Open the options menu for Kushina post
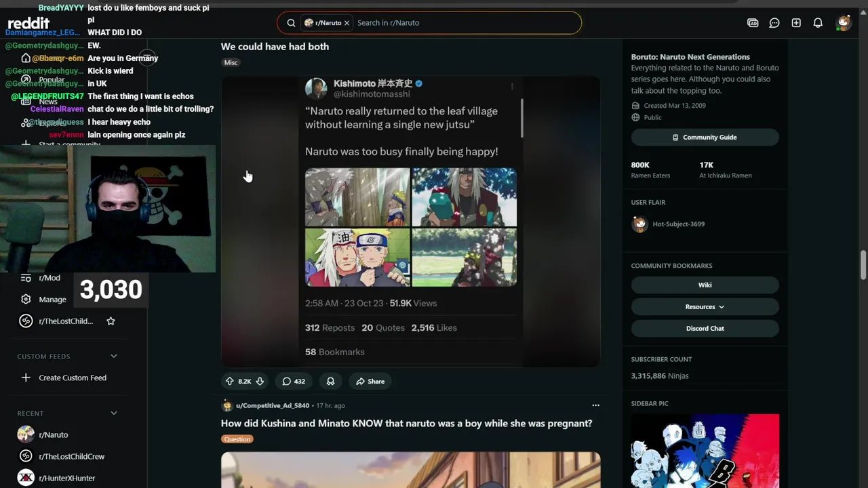 pos(595,405)
